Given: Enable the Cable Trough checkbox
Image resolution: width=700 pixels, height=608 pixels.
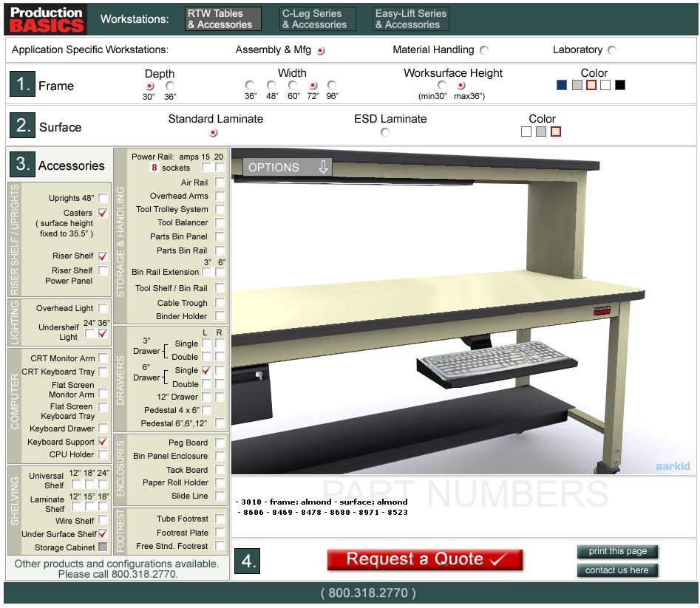Looking at the screenshot, I should tap(220, 302).
